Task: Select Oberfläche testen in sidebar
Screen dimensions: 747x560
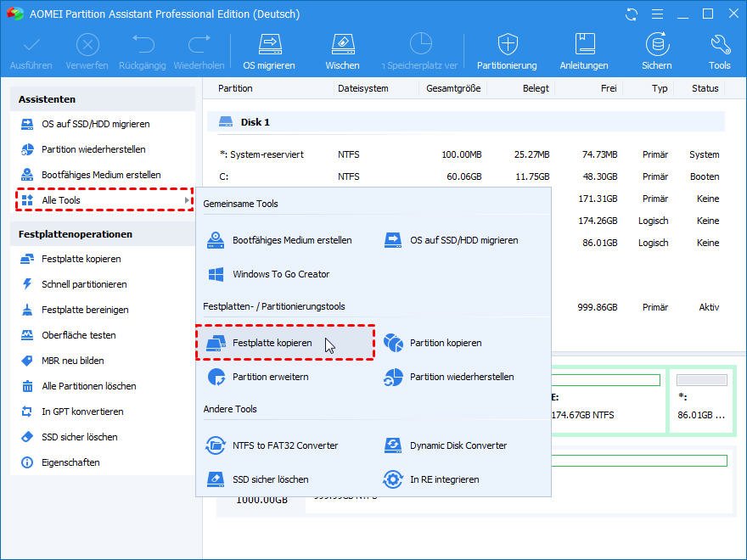Action: (x=103, y=335)
